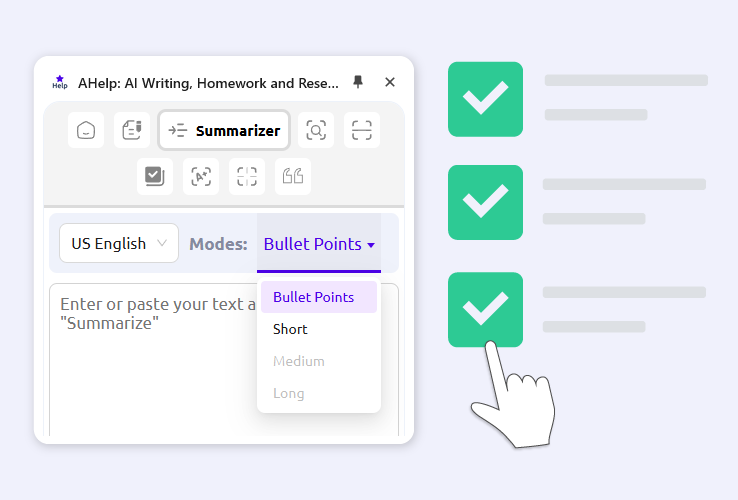The width and height of the screenshot is (738, 500).
Task: Expand the US English language dropdown
Action: pos(119,243)
